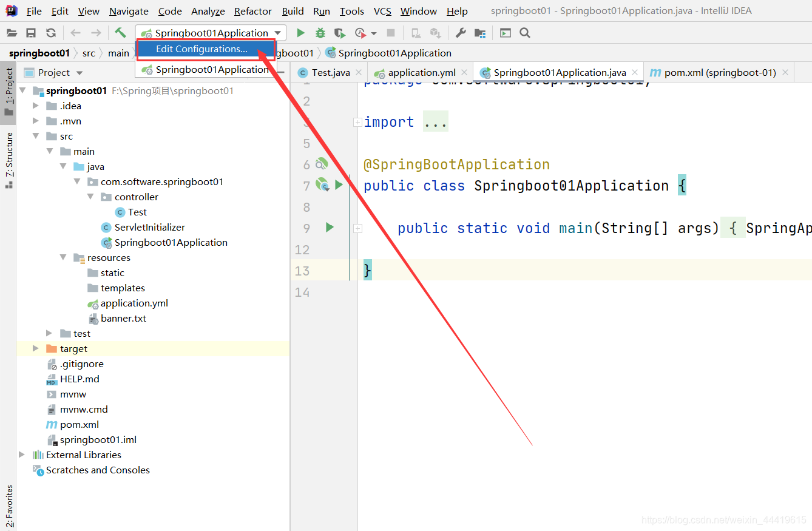
Task: Open the run configuration selector dropdown
Action: (211, 33)
